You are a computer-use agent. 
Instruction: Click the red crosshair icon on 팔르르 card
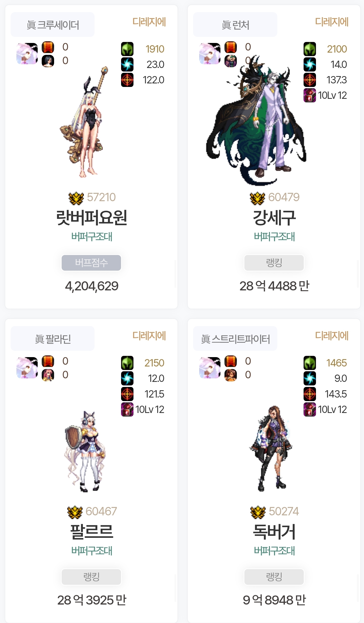point(127,394)
